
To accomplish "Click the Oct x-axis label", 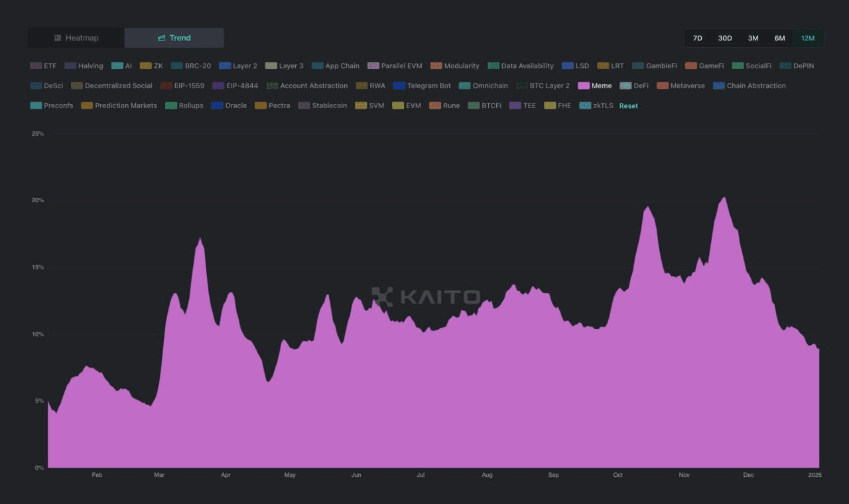I will pos(618,475).
